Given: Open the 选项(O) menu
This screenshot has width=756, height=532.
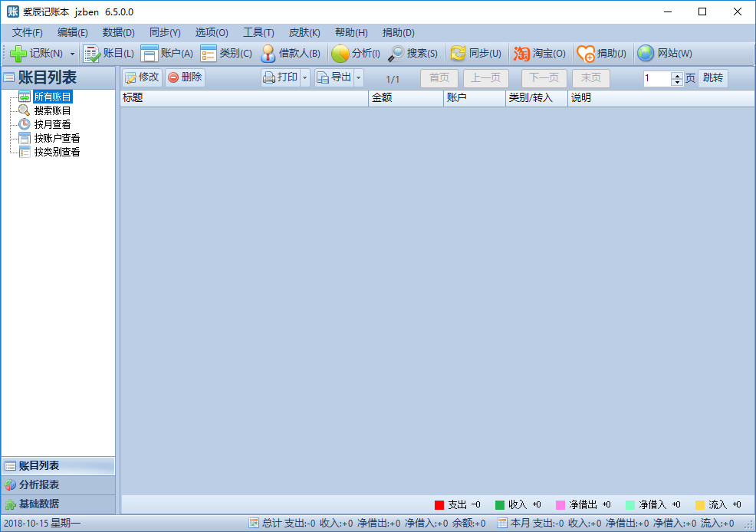Looking at the screenshot, I should pos(211,33).
